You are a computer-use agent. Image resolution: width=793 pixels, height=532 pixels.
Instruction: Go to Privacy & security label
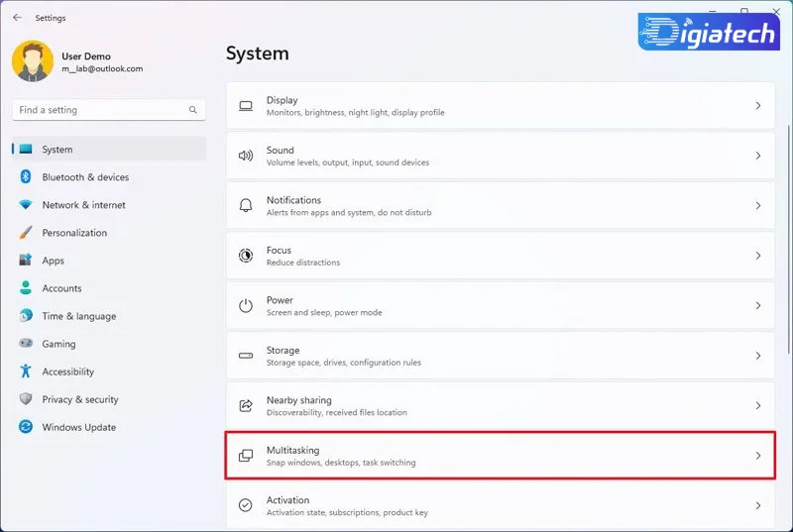(x=80, y=399)
